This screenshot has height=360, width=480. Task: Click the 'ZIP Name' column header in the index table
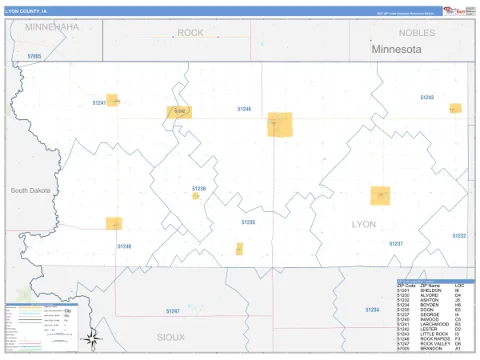(430, 286)
